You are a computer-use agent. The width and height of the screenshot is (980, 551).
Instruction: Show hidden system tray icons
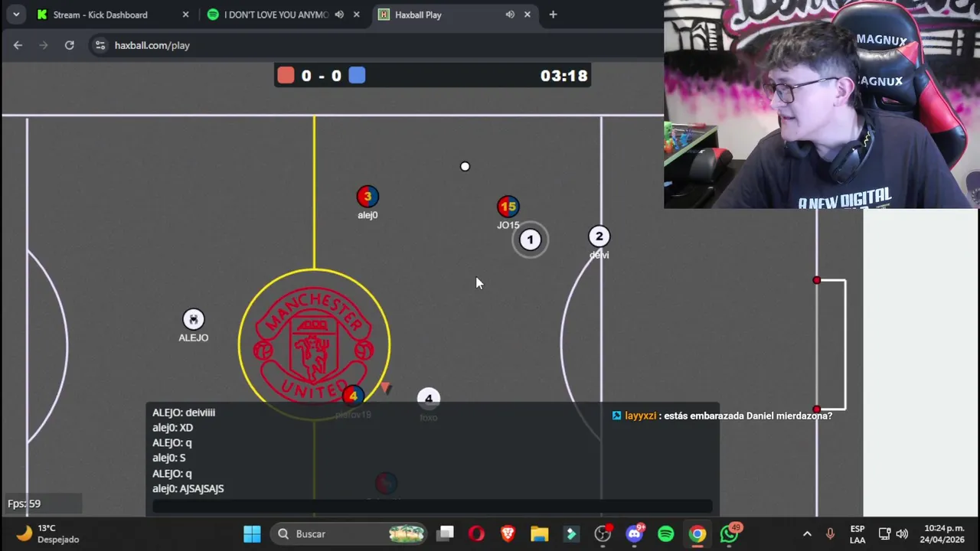807,533
